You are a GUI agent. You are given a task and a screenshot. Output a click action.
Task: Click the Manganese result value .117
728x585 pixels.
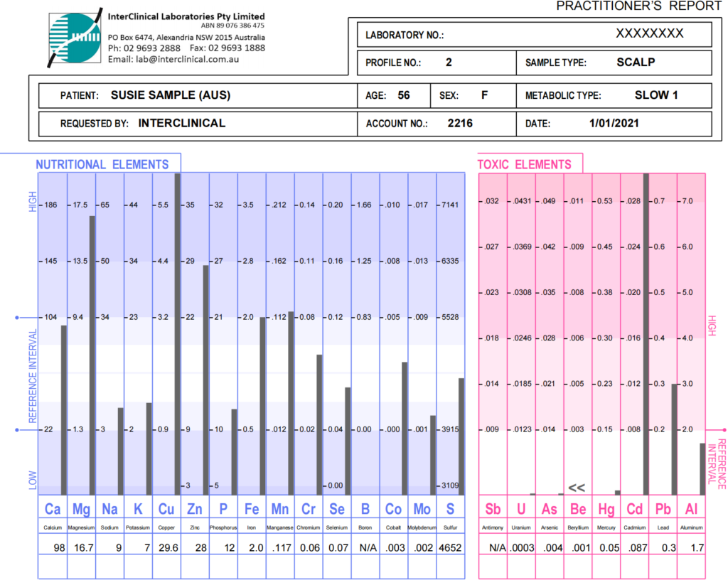click(282, 548)
